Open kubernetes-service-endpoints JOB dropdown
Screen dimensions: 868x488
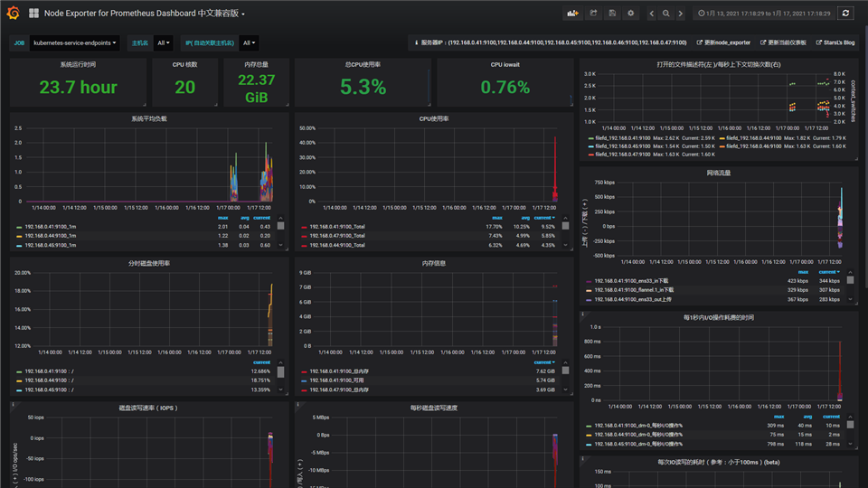(x=75, y=42)
